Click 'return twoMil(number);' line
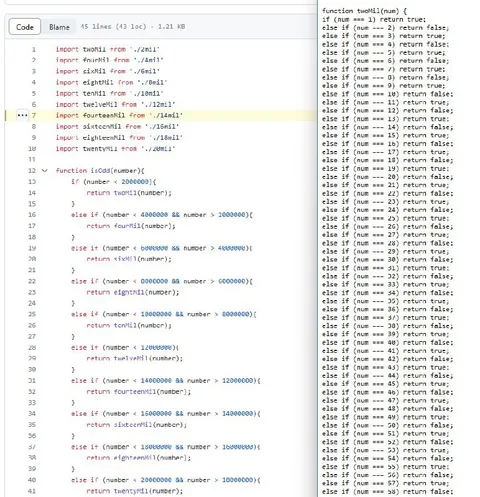 (129, 193)
